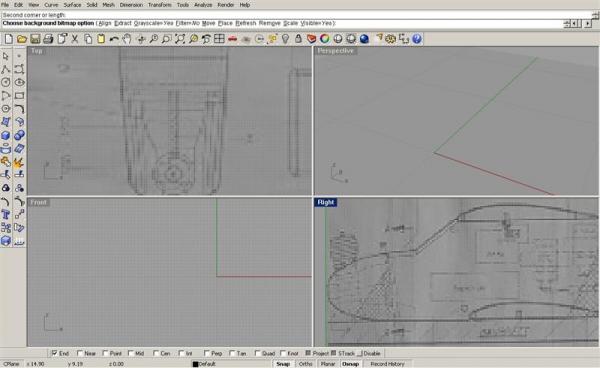
Task: Open the four-viewport layout icon
Action: coord(219,39)
